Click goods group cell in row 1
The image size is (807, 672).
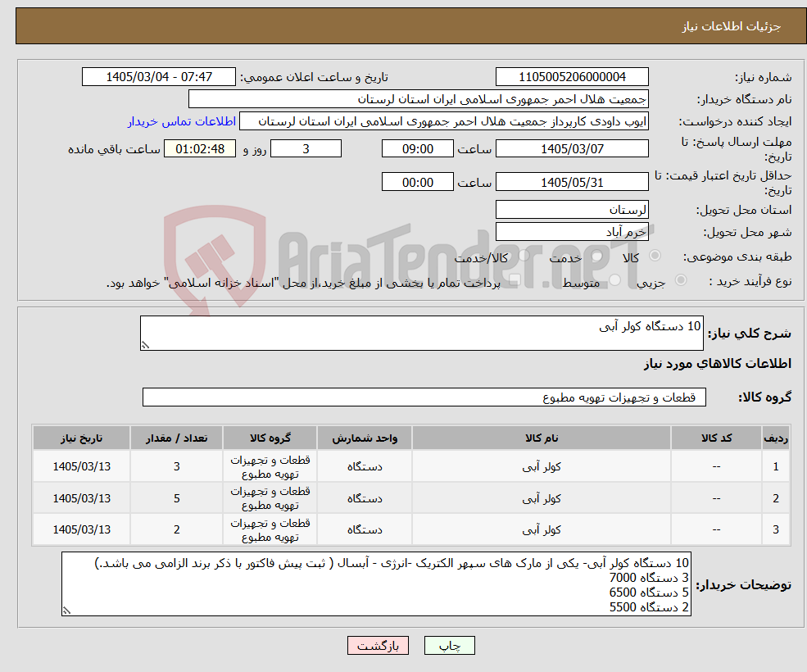270,466
